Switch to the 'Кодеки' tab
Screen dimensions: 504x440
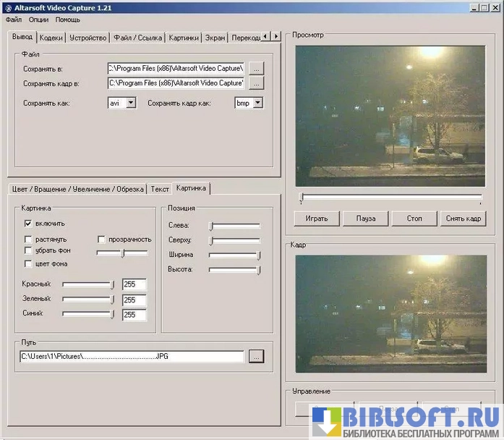[x=51, y=38]
